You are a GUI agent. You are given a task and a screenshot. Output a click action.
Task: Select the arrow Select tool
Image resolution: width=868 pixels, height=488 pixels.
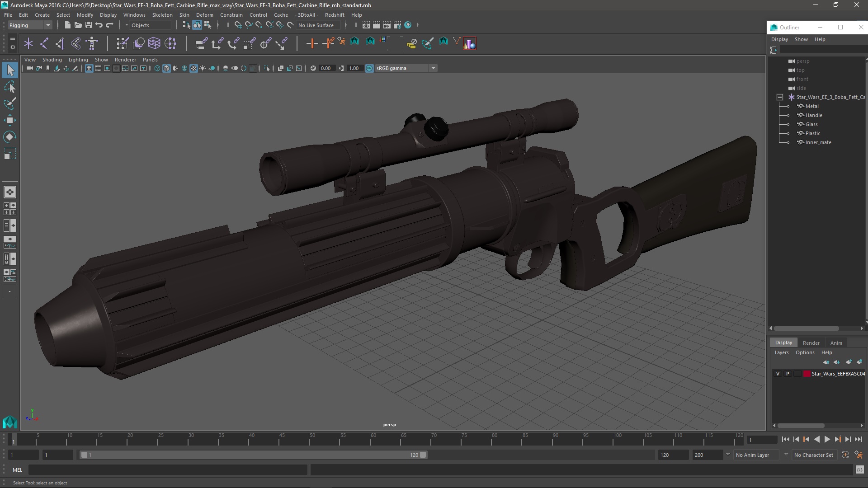(10, 70)
